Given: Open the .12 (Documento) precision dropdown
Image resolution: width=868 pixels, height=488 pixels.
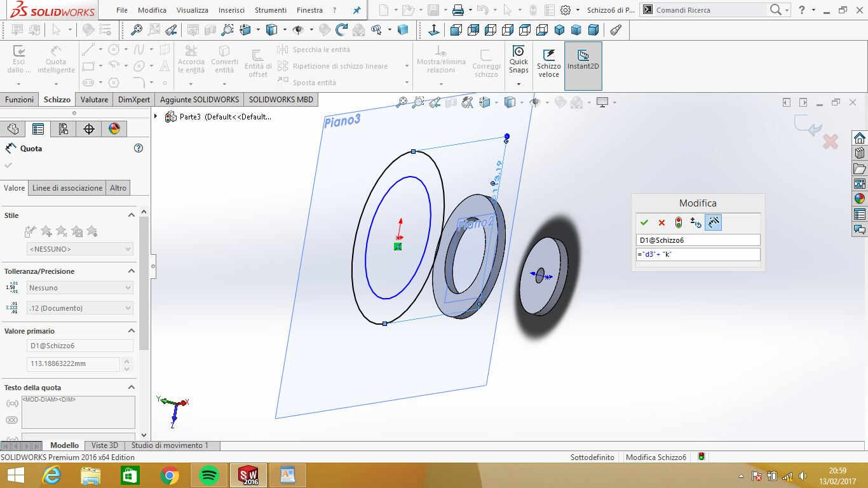Looking at the screenshot, I should pyautogui.click(x=79, y=308).
